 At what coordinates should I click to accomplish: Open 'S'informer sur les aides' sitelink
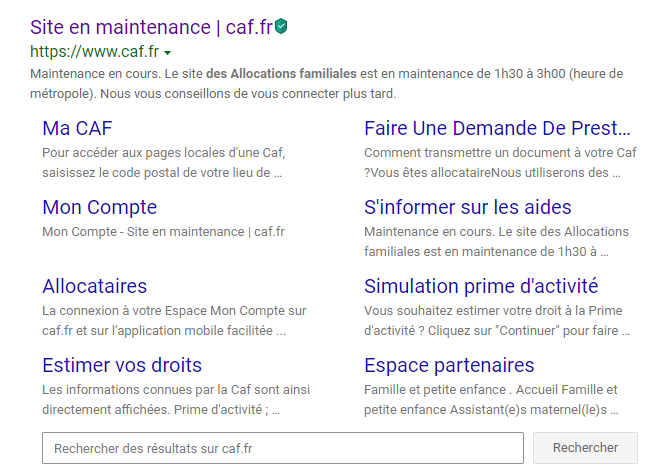click(x=468, y=207)
